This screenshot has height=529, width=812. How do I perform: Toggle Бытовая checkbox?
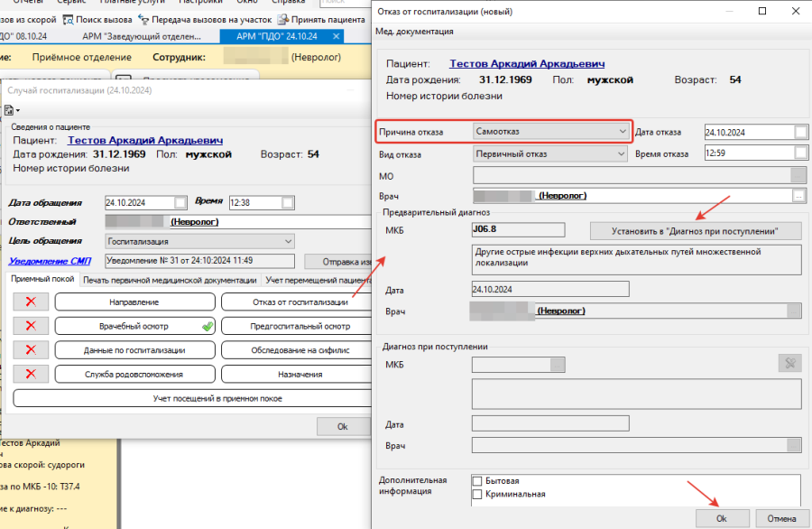click(x=477, y=481)
